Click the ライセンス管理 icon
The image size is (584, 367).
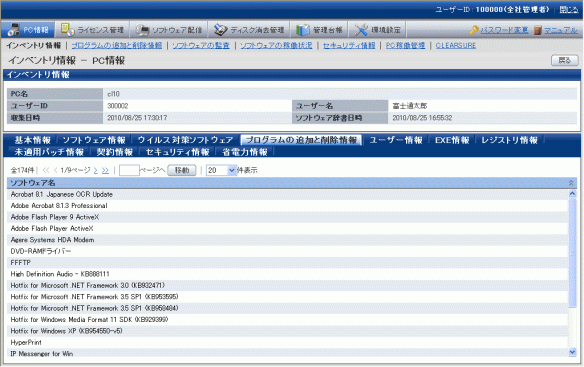tap(67, 29)
